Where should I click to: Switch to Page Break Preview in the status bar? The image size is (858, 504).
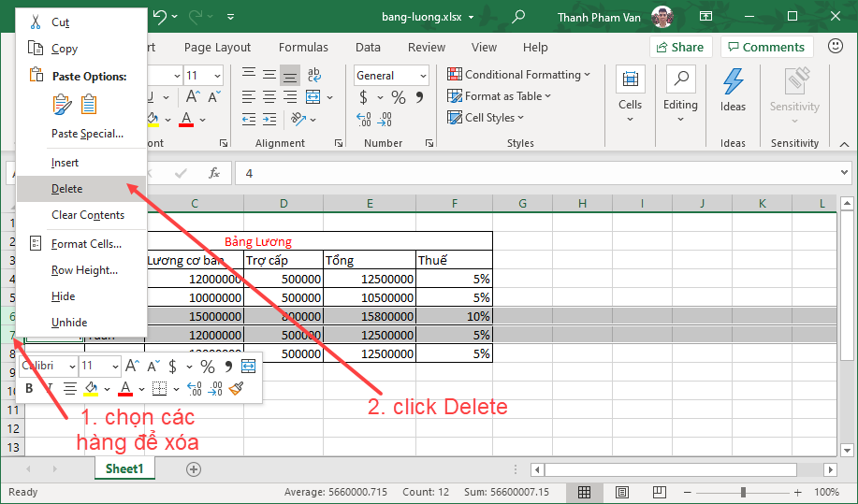660,492
